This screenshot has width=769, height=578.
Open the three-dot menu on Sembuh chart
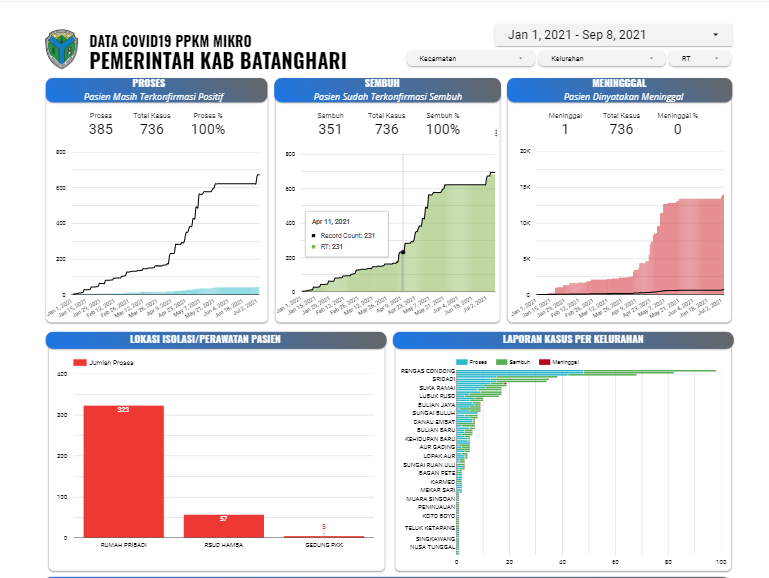[x=496, y=132]
